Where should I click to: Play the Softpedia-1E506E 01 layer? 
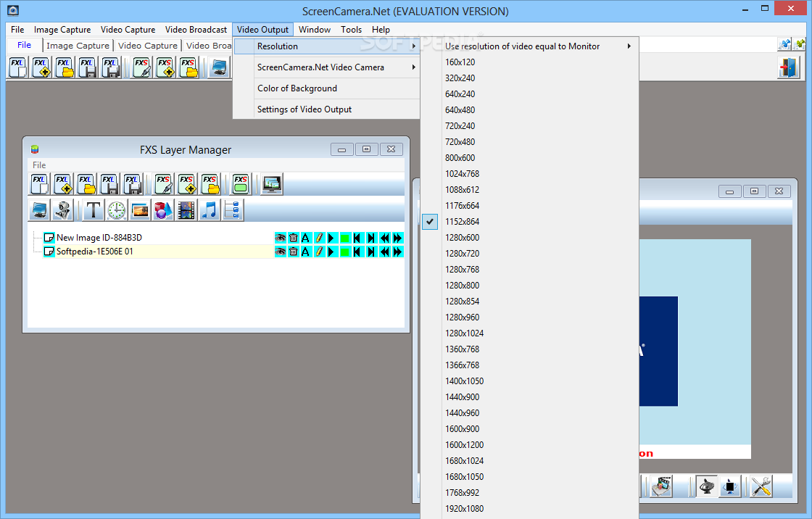(332, 252)
